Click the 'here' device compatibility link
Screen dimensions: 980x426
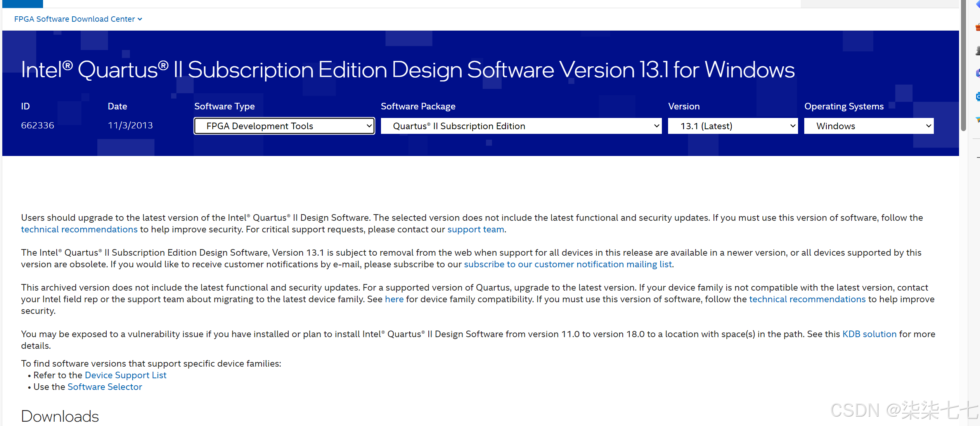(x=394, y=299)
